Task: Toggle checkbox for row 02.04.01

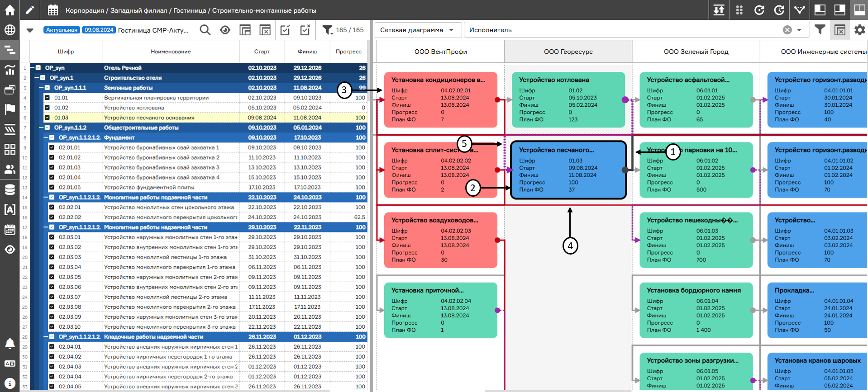Action: click(x=52, y=347)
